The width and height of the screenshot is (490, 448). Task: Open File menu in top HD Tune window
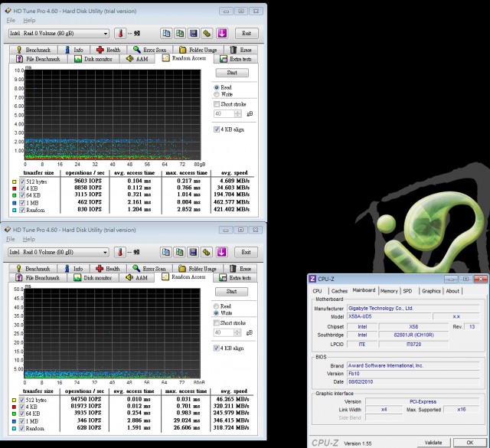point(11,21)
